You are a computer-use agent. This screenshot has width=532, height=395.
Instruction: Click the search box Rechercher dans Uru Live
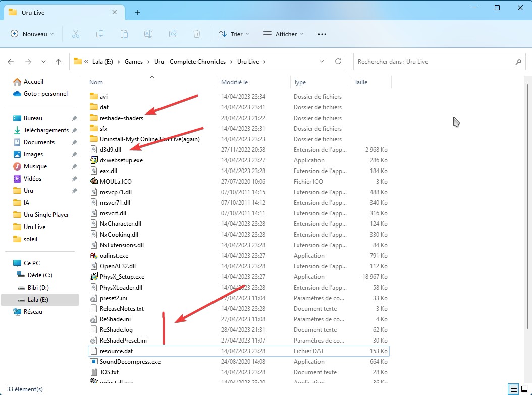click(x=434, y=62)
